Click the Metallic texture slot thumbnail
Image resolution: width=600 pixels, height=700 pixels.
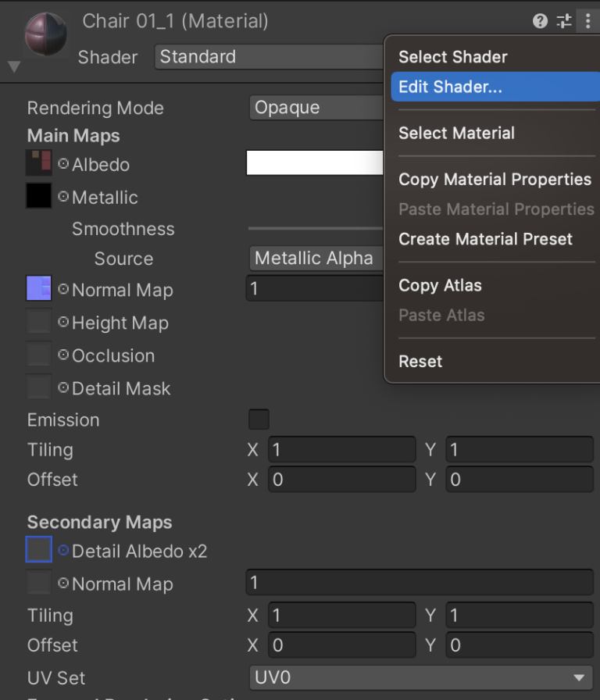[38, 197]
